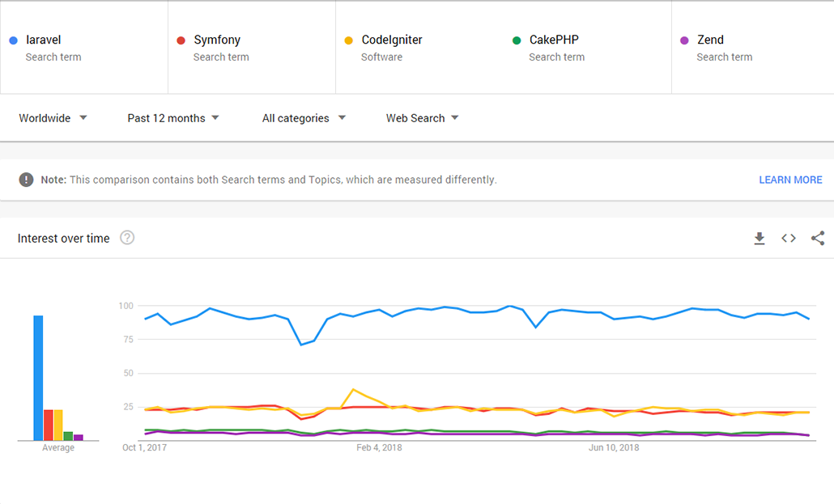Click the Feb 4, 2018 axis label
834x504 pixels.
(379, 447)
